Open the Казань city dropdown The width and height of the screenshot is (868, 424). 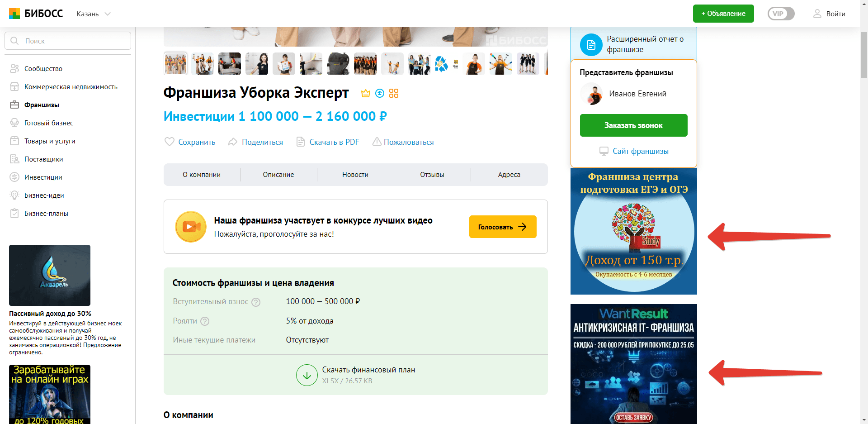(94, 14)
